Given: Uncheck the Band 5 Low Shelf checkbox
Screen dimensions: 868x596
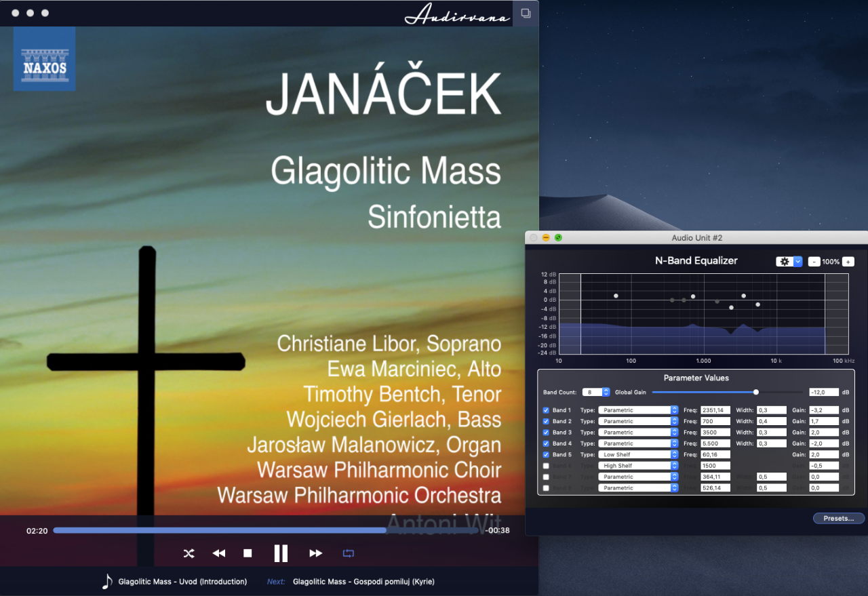Looking at the screenshot, I should tap(546, 454).
